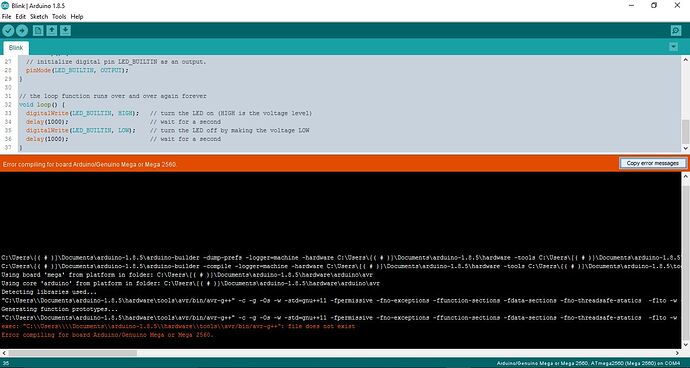
Task: Open the File menu
Action: (x=7, y=17)
